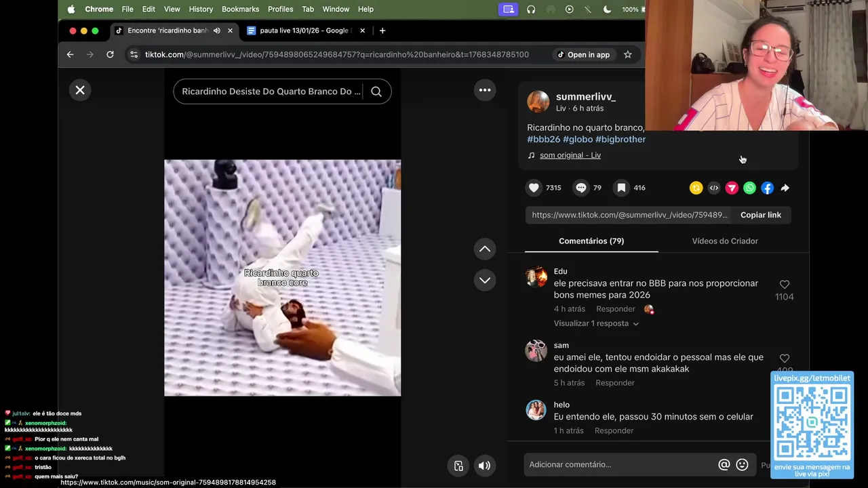Click the site info icon in address bar
Viewport: 868px width, 488px height.
[134, 54]
